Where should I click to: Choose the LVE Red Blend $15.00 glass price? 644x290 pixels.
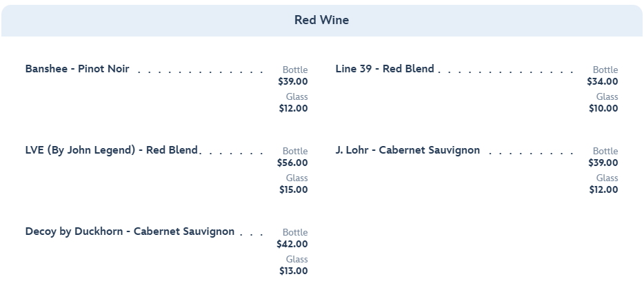click(293, 189)
